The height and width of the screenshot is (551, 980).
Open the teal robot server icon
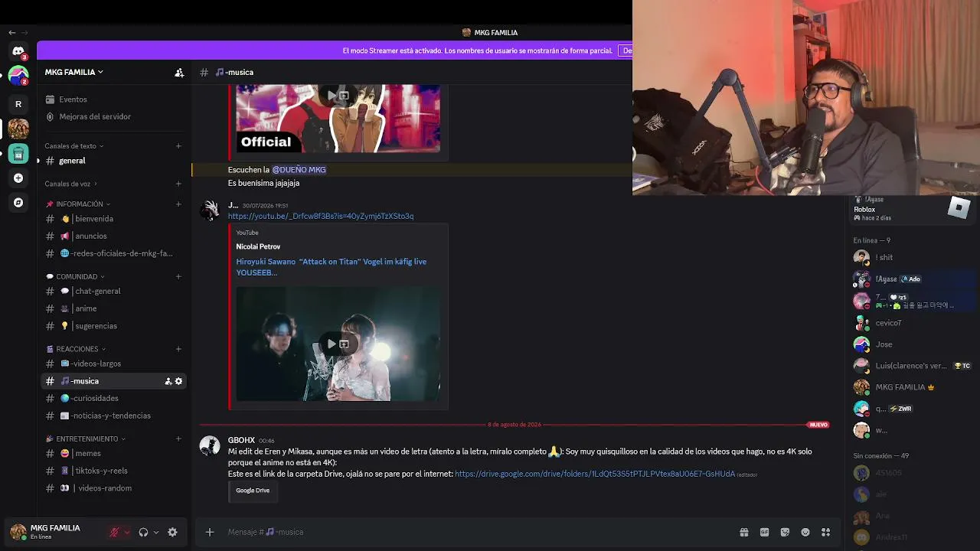tap(18, 154)
